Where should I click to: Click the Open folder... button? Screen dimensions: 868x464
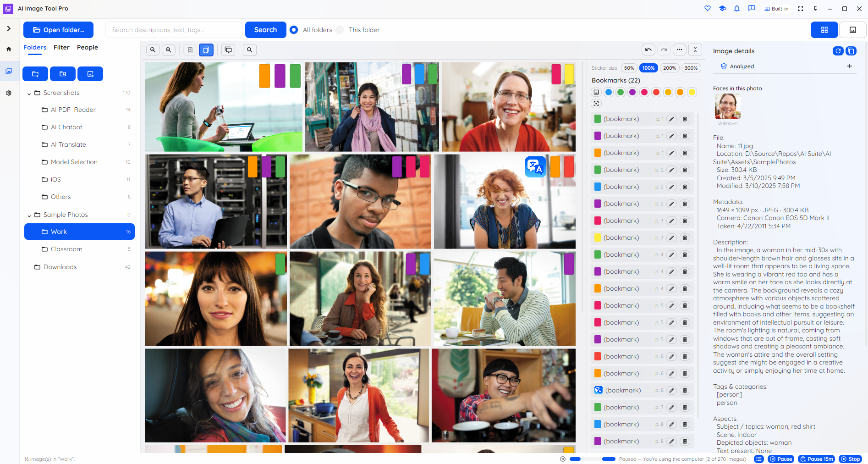coord(58,30)
